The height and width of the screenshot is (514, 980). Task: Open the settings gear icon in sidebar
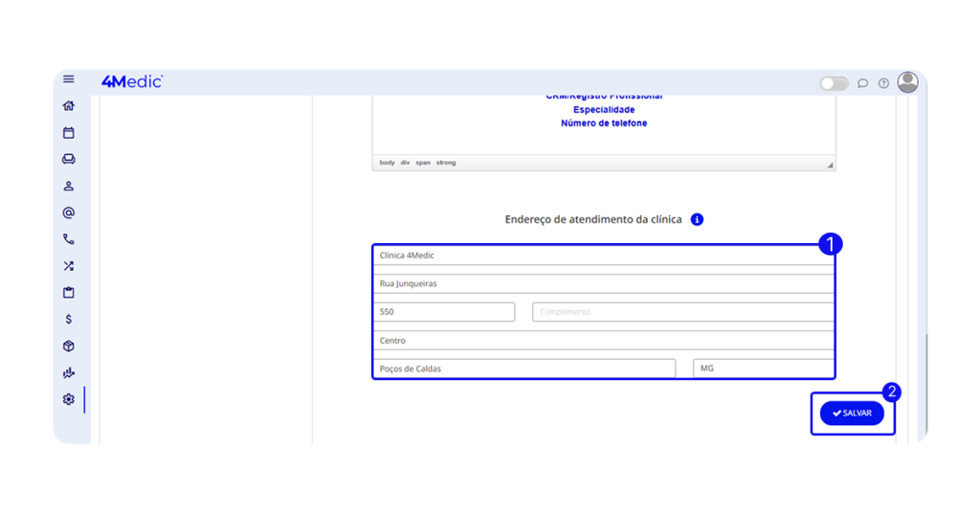coord(68,399)
